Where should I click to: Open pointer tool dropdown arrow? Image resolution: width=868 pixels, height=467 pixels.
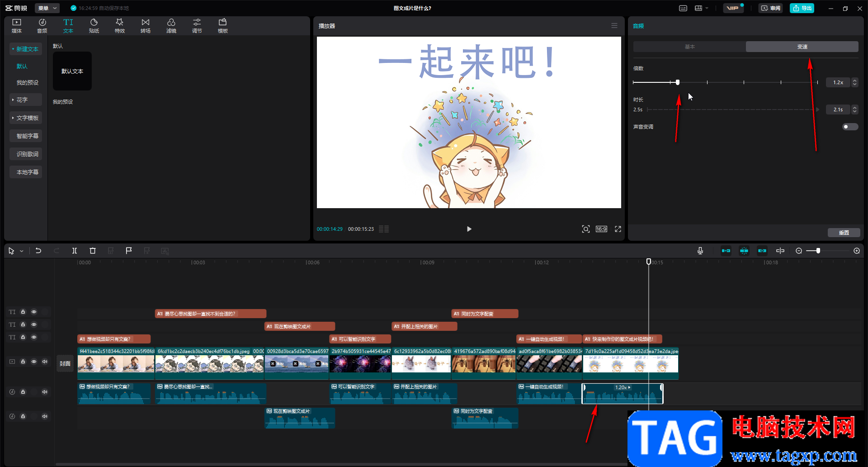[21, 251]
